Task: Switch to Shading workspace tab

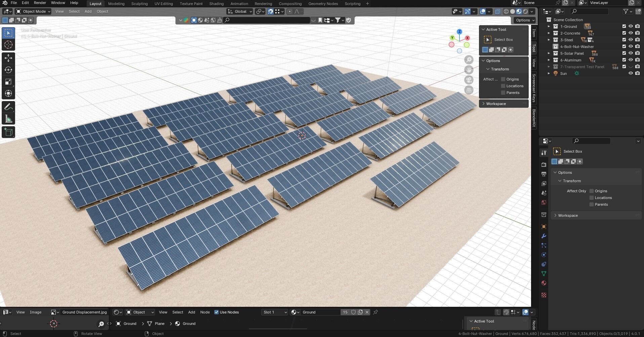Action: [x=216, y=4]
